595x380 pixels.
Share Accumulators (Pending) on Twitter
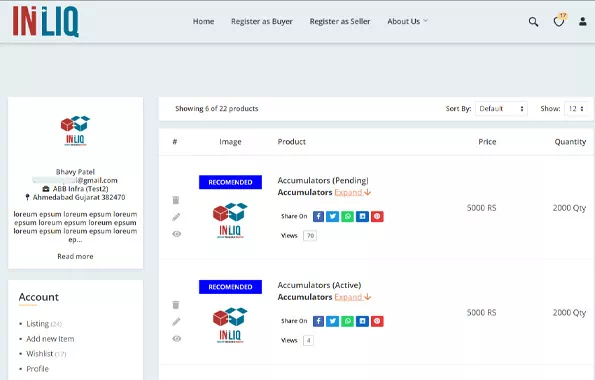click(x=333, y=216)
